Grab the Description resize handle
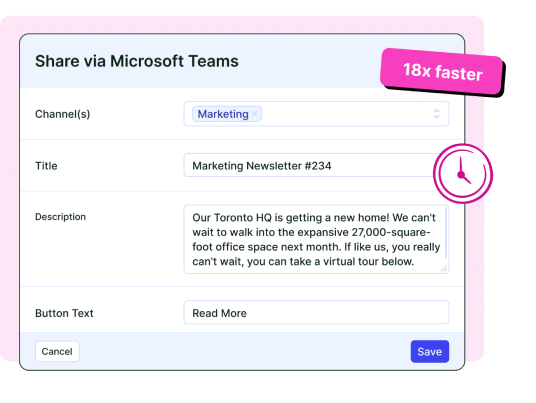The image size is (536, 403). point(444,269)
